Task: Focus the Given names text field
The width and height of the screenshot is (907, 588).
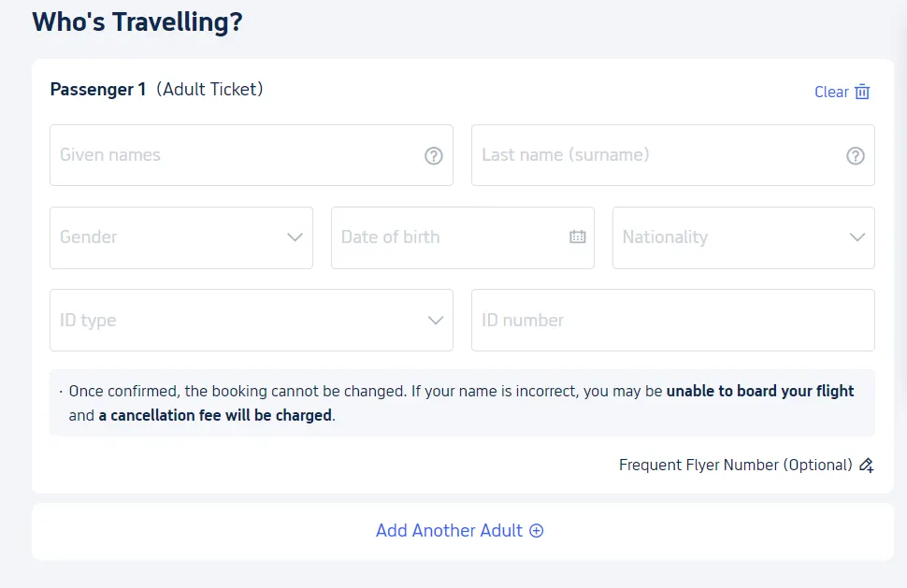Action: [251, 155]
